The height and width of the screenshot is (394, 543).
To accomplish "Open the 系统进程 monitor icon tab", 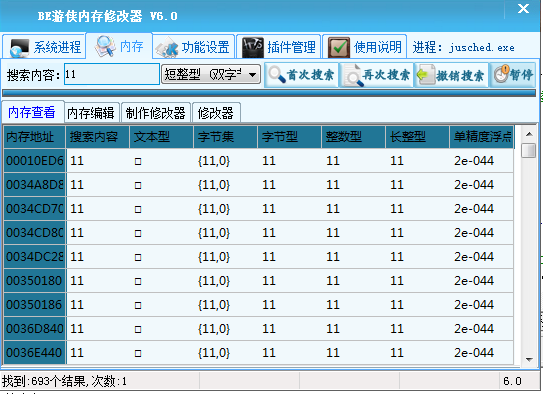I will point(44,46).
